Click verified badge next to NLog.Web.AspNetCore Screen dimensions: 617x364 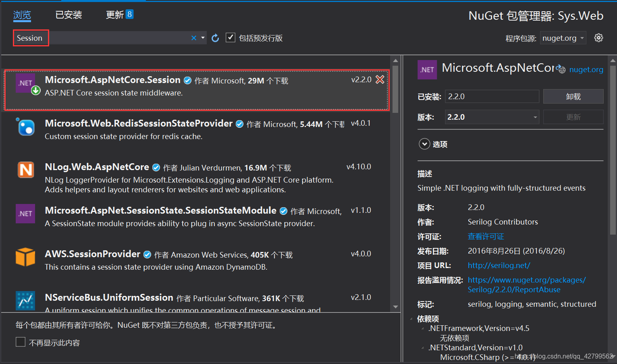pos(156,168)
